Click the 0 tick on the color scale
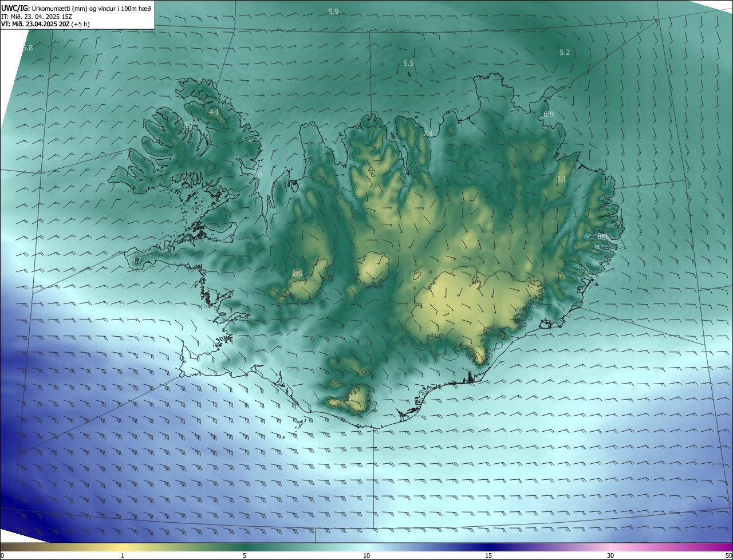 tap(2, 555)
